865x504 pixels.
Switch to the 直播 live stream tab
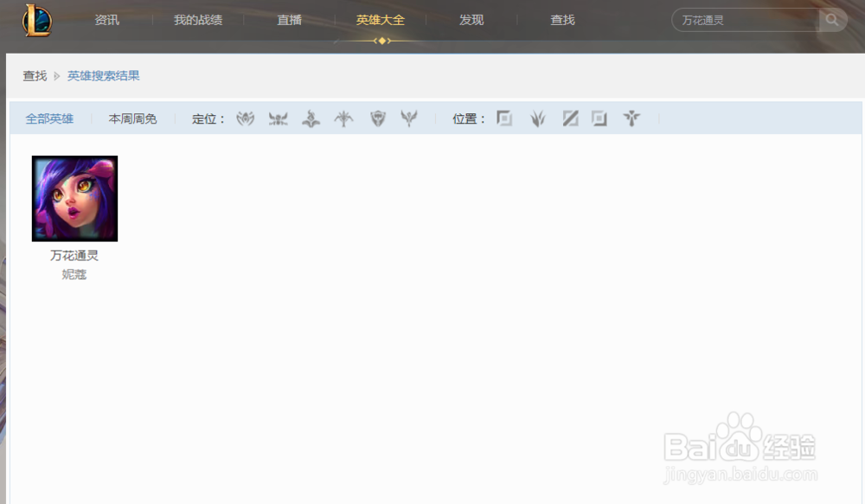(x=289, y=21)
